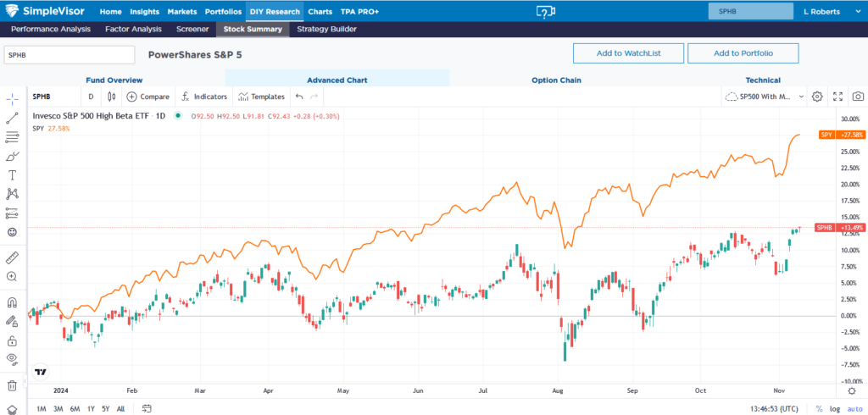The height and width of the screenshot is (415, 868).
Task: Select the ruler measure tool
Action: click(12, 257)
